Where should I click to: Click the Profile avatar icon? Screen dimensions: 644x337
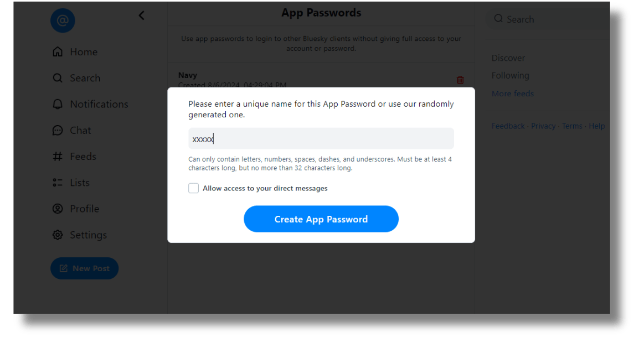(58, 209)
